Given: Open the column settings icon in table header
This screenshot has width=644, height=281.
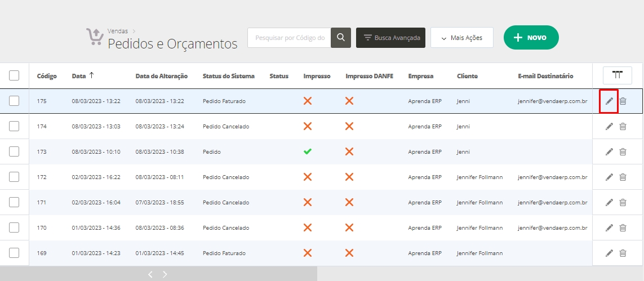Looking at the screenshot, I should [x=618, y=75].
